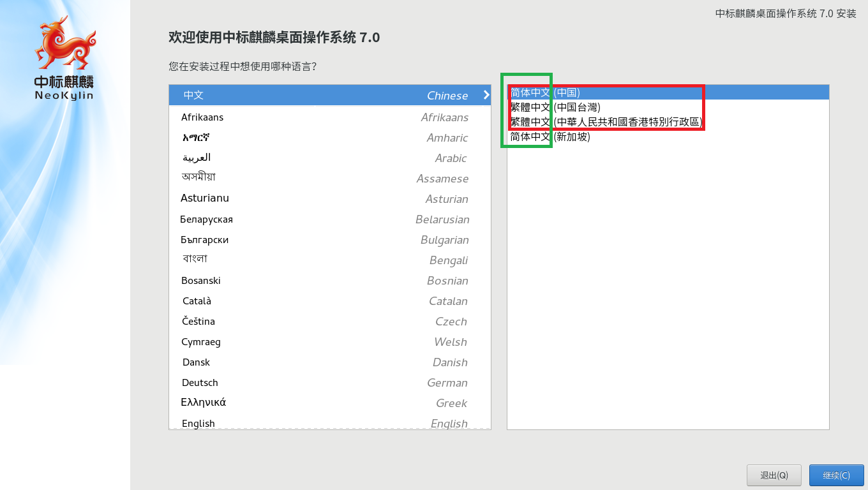Click the 继续(C) continue button
Viewport: 868px width, 490px height.
point(836,475)
